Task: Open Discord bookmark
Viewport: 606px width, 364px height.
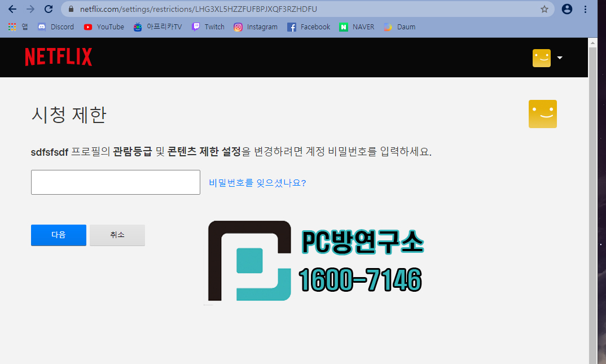Action: click(x=56, y=27)
